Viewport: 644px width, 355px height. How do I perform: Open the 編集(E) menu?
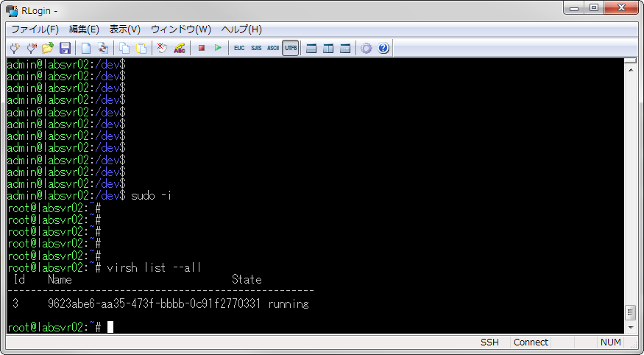84,29
